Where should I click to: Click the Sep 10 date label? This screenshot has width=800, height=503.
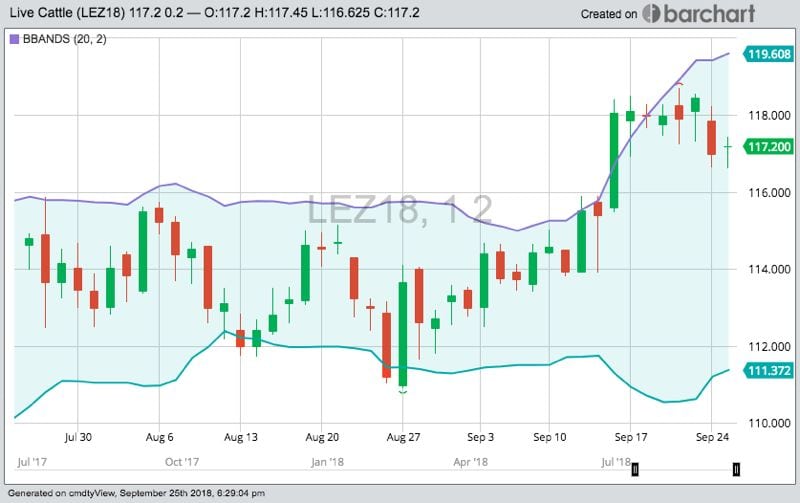pyautogui.click(x=549, y=437)
